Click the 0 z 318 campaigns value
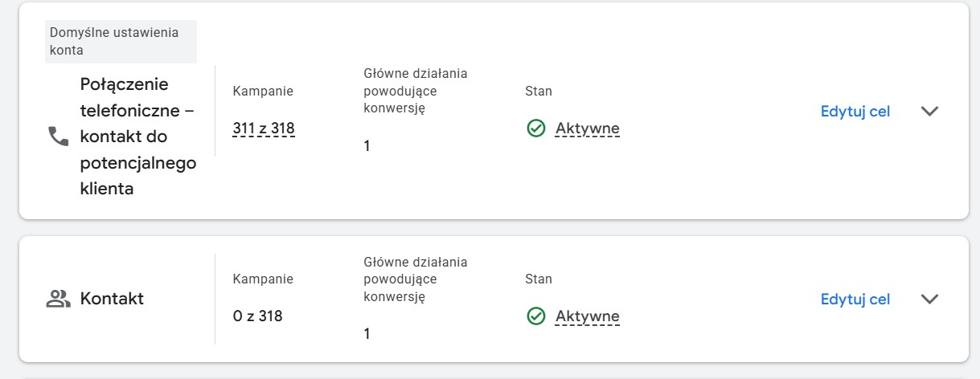Image resolution: width=980 pixels, height=379 pixels. click(257, 316)
